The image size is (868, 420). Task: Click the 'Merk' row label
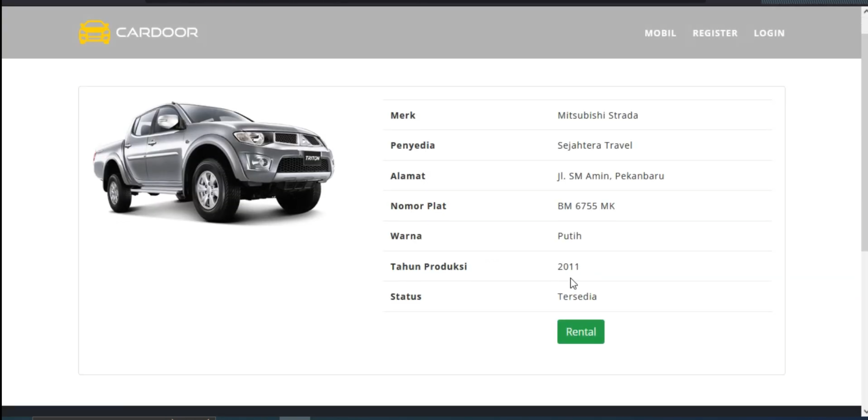click(403, 116)
